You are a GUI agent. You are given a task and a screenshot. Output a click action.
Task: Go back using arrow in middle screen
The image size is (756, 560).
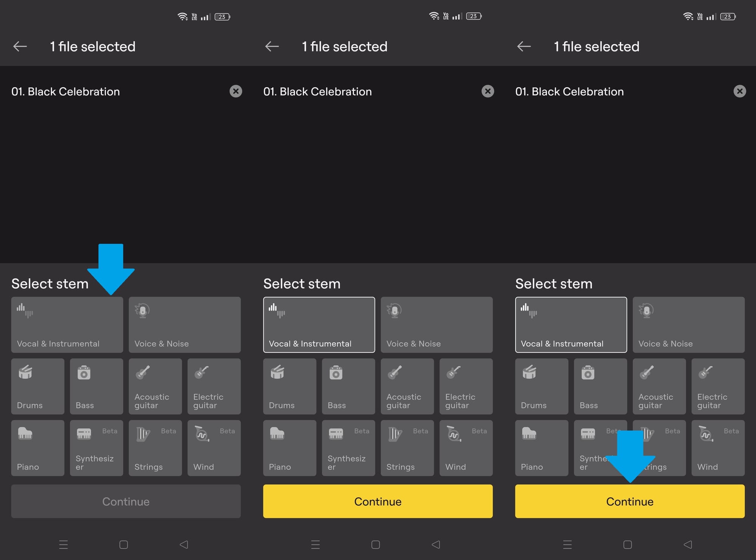272,47
